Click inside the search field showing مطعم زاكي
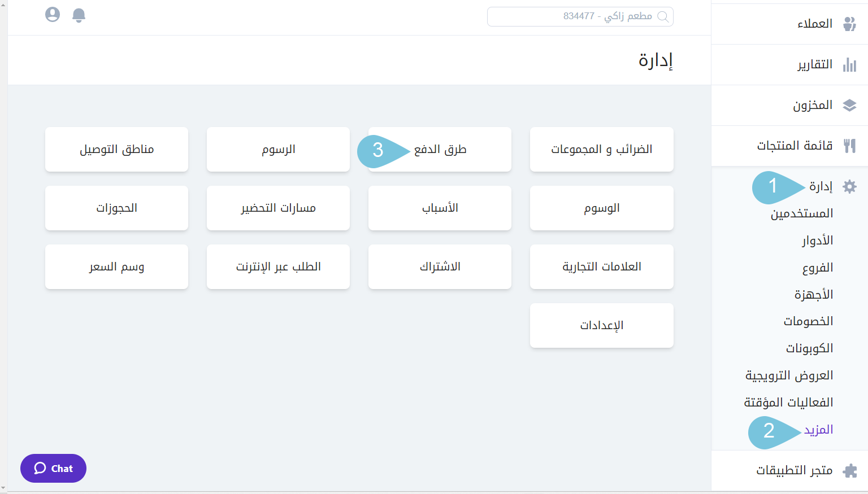Image resolution: width=868 pixels, height=494 pixels. point(580,16)
